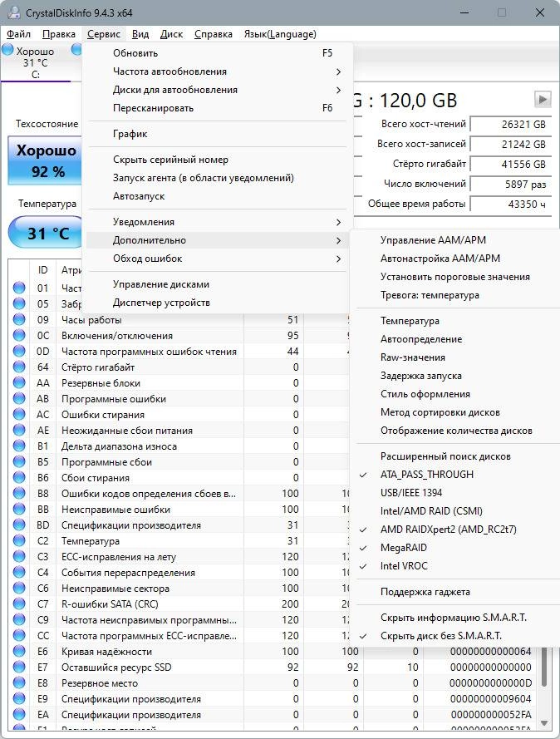560x739 pixels.
Task: Open График from the menu
Action: (218, 134)
